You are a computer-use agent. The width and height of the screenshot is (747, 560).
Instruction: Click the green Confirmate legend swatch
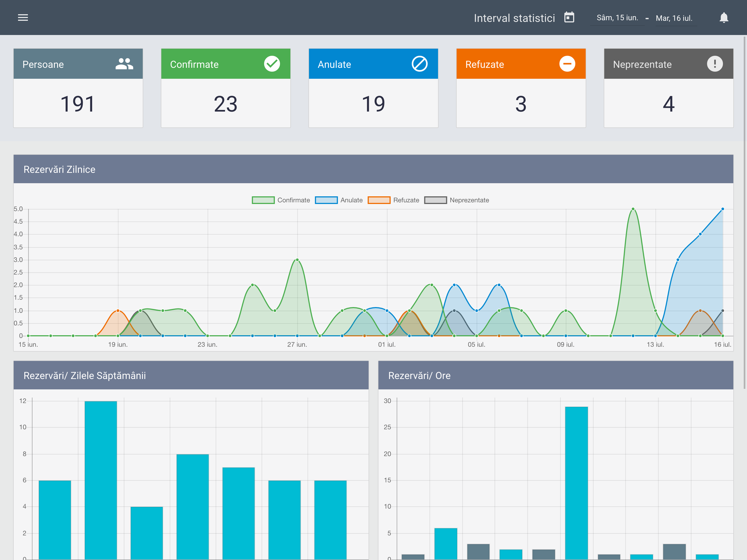[x=263, y=200]
